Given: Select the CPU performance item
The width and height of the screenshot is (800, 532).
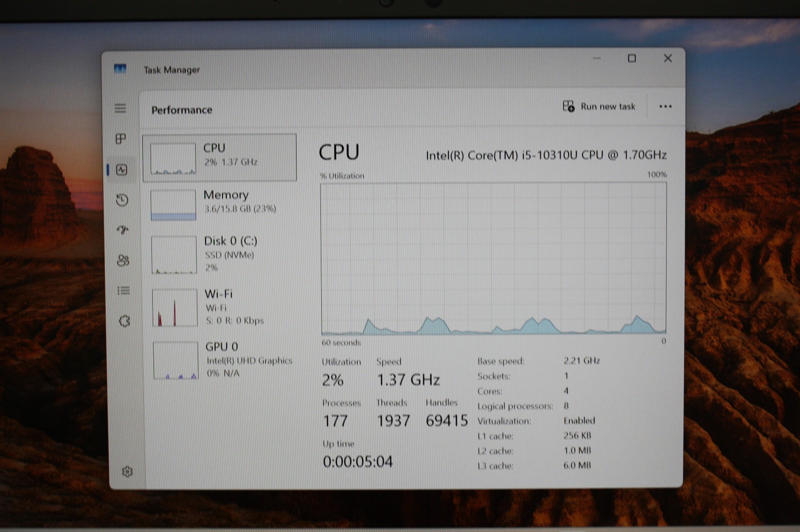Looking at the screenshot, I should click(219, 157).
